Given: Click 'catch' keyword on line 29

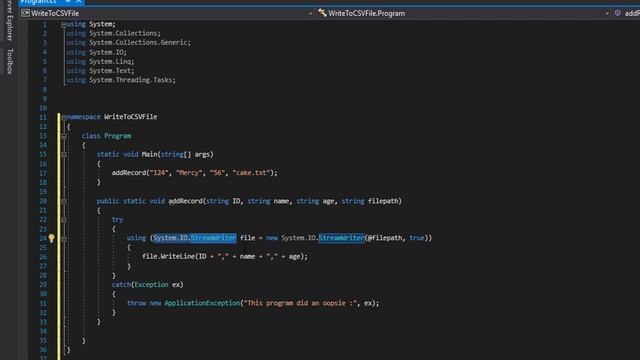Looking at the screenshot, I should click(x=122, y=284).
